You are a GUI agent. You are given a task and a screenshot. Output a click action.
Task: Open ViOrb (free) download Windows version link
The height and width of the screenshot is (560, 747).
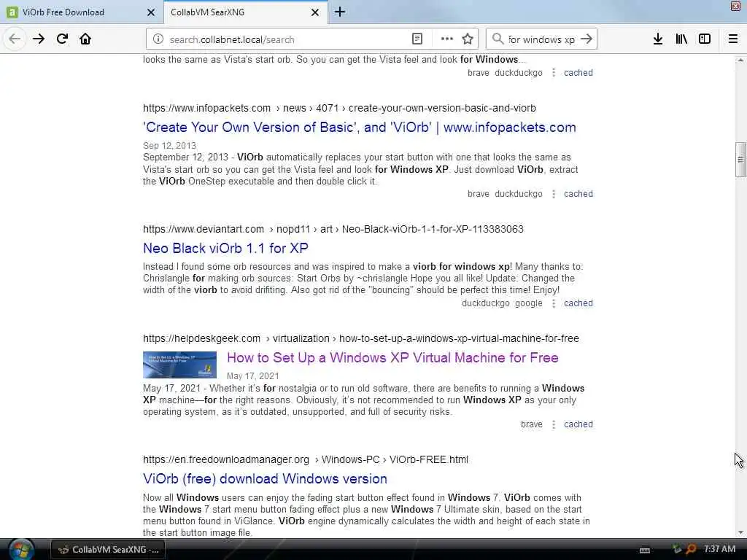(x=265, y=479)
